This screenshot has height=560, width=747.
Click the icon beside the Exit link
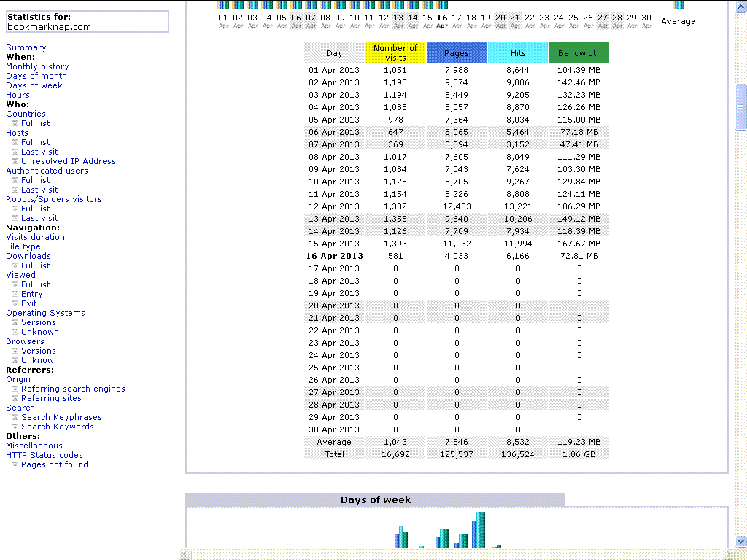coord(15,304)
